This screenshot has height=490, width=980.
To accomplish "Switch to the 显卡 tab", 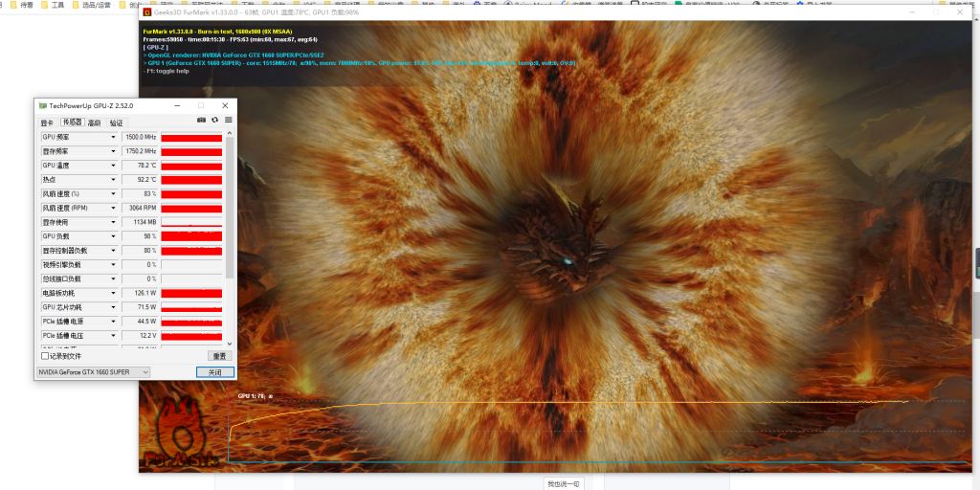I will tap(46, 122).
